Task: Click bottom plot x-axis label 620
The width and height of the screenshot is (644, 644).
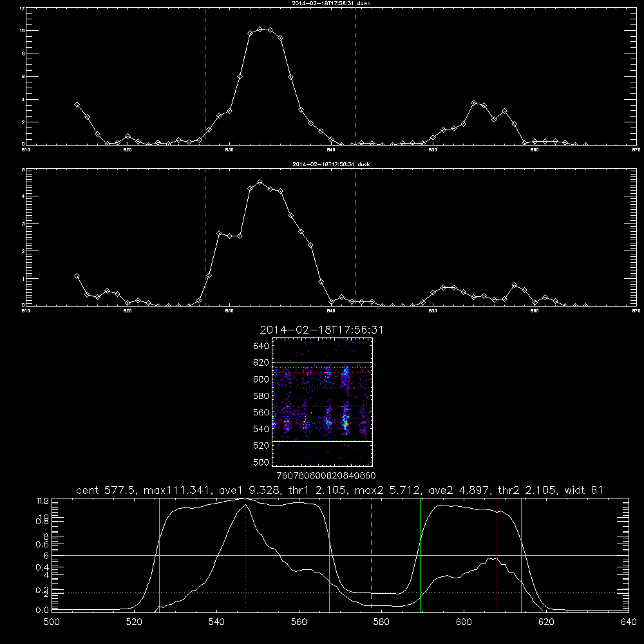Action: [546, 622]
